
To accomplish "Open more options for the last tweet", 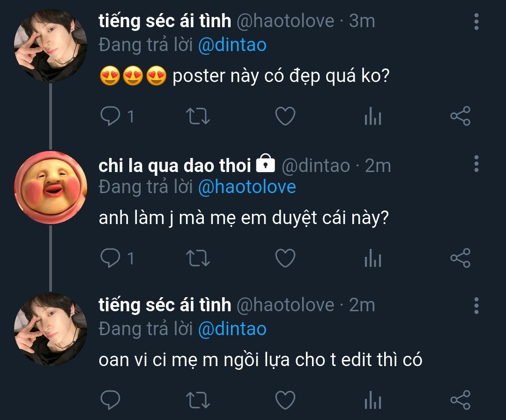I will 476,306.
